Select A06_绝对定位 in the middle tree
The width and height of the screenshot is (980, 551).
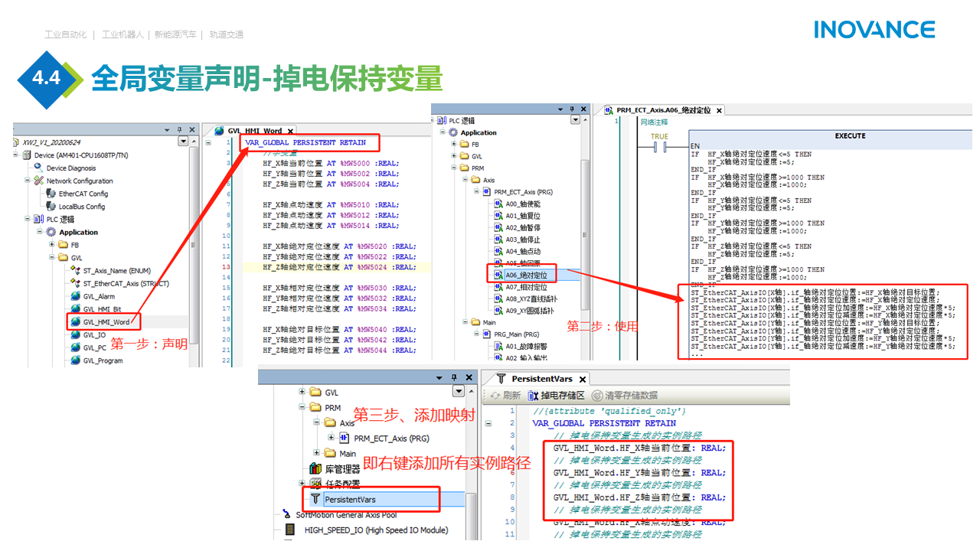[x=526, y=275]
